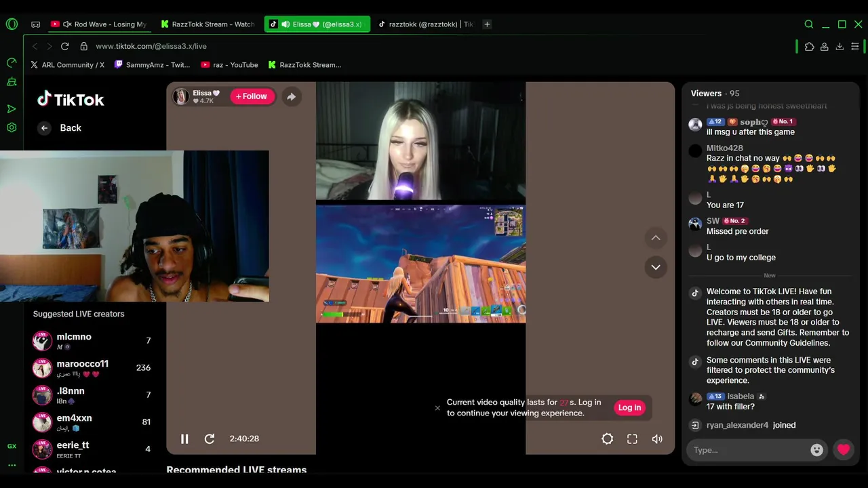
Task: Open mlcmno suggested live creator
Action: pyautogui.click(x=92, y=341)
